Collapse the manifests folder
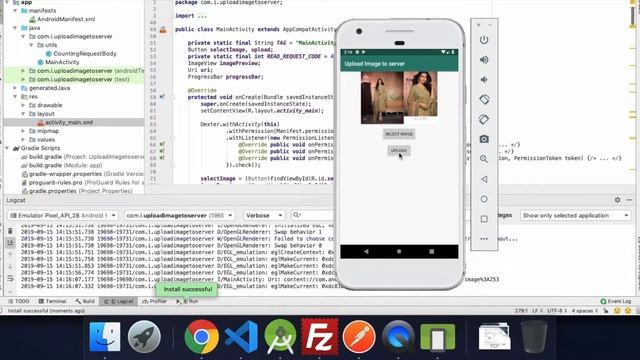Viewport: 640px width, 360px height. (16, 11)
